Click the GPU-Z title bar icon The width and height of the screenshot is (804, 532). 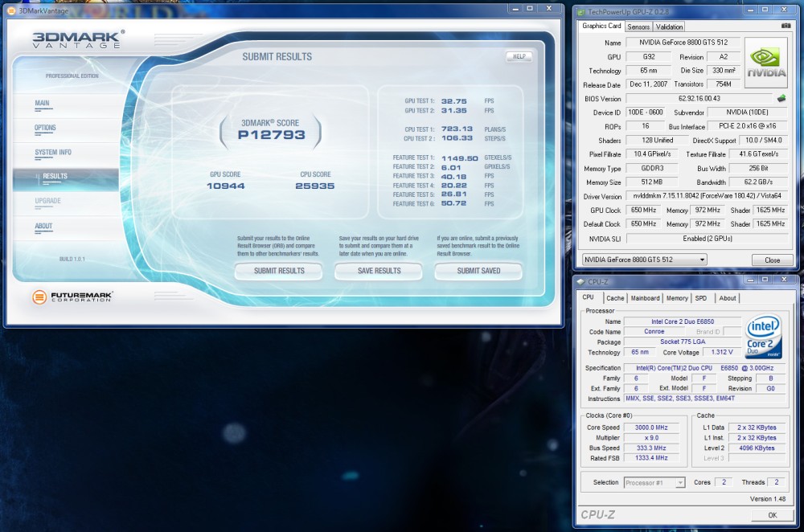[581, 12]
